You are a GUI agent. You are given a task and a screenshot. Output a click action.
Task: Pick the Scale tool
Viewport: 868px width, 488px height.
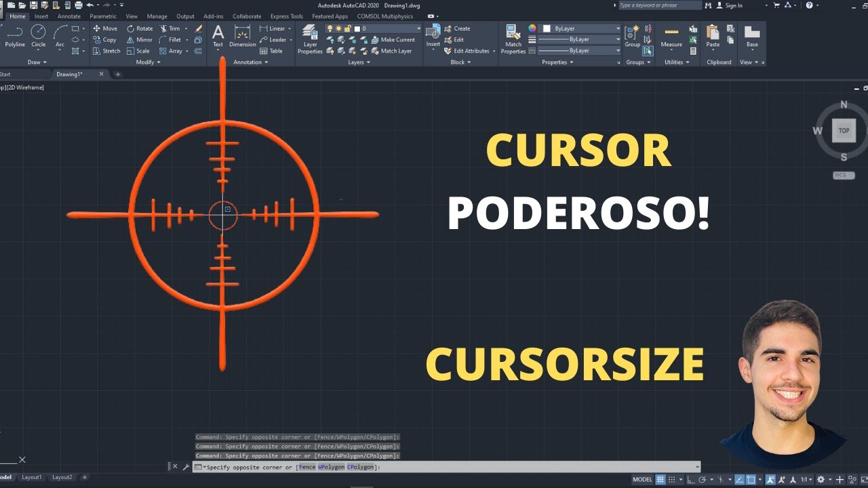[x=138, y=51]
